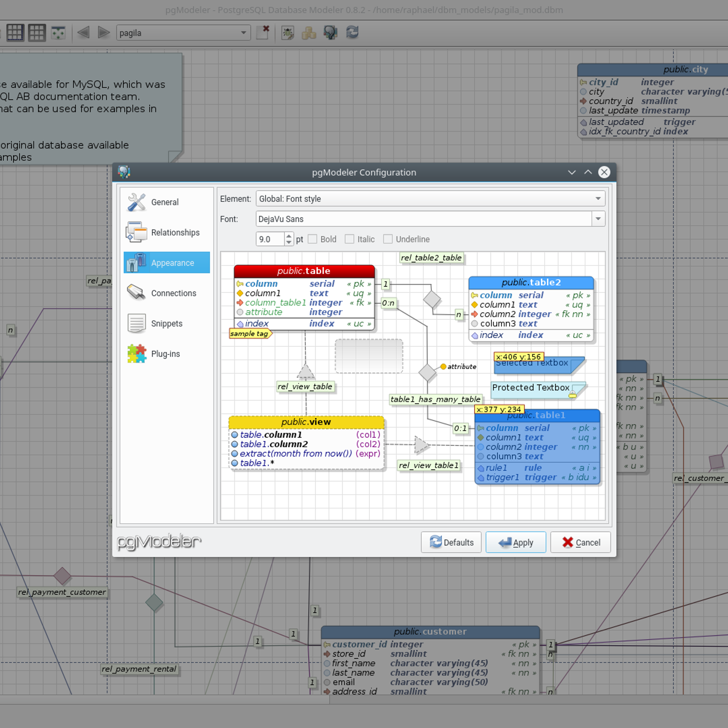
Task: Open the pagila model selector dropdown
Action: tap(183, 33)
